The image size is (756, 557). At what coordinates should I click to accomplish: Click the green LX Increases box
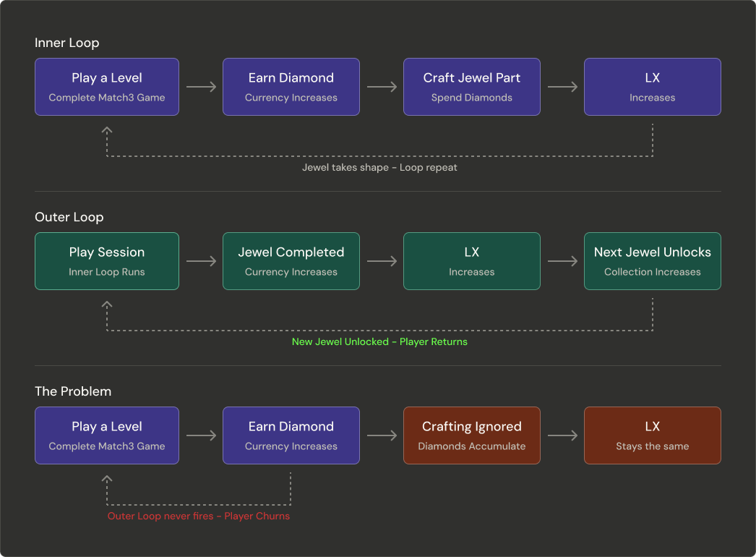[471, 261]
